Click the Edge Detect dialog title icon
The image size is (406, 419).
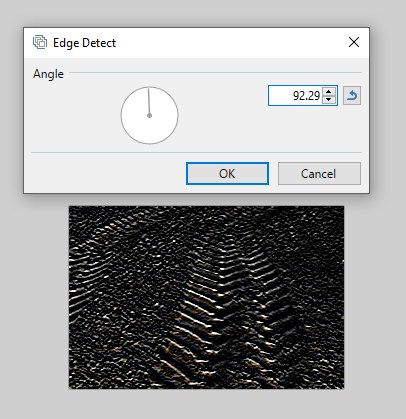point(40,42)
